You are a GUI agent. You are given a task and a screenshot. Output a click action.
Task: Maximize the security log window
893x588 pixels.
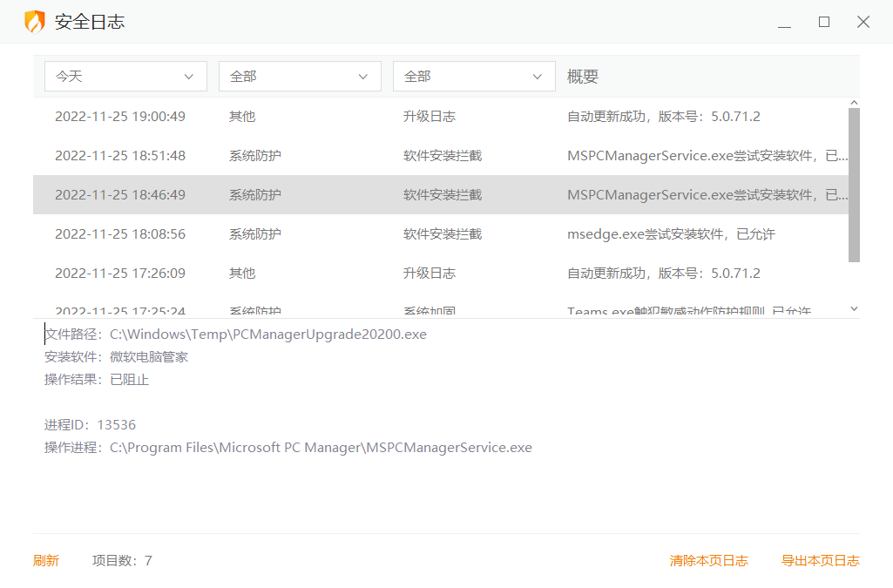(824, 23)
